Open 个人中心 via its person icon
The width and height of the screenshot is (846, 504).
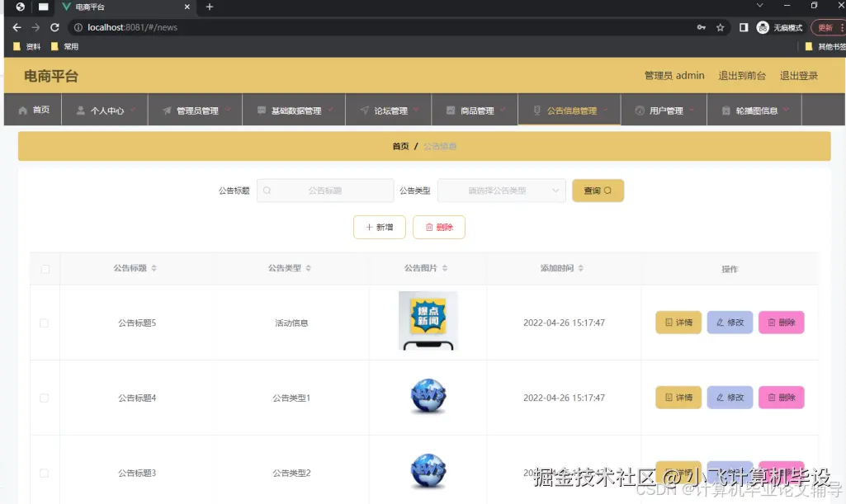click(80, 109)
